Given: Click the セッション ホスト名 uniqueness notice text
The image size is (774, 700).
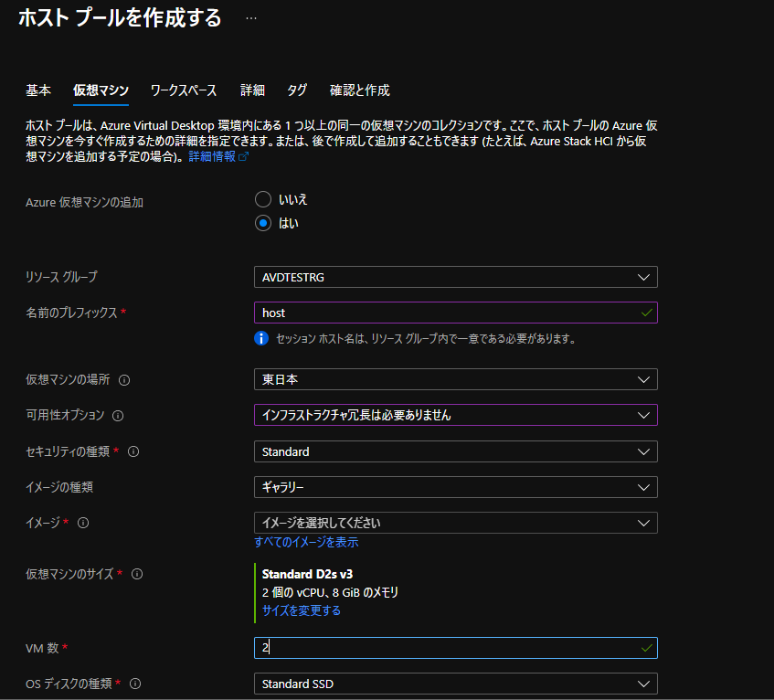Looking at the screenshot, I should coord(426,339).
